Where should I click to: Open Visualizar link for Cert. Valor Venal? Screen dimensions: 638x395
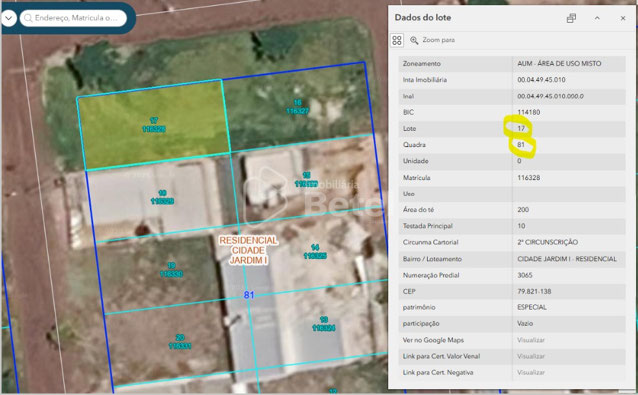531,356
